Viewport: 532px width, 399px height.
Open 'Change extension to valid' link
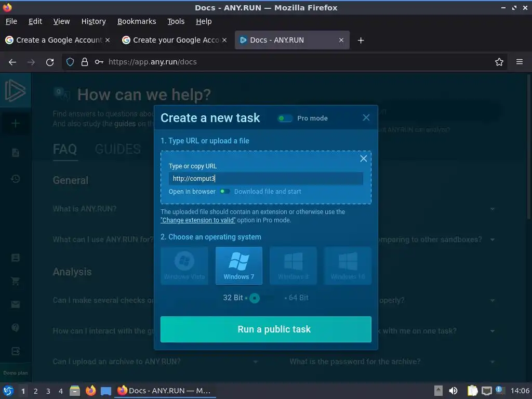click(x=198, y=220)
